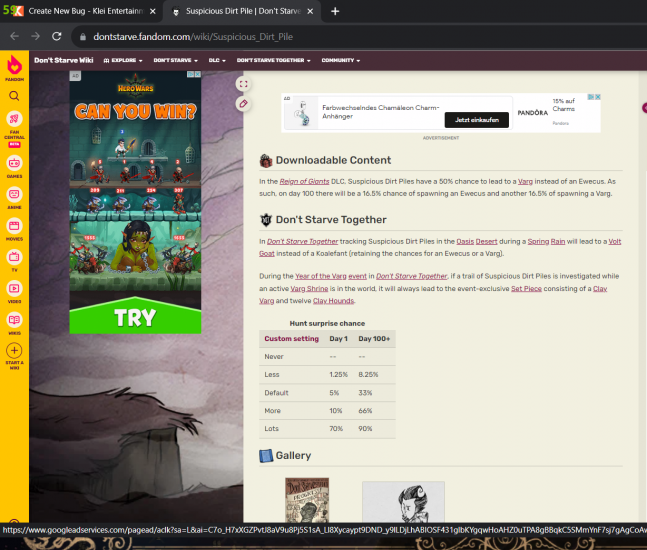Go forward with browser forward arrow
The height and width of the screenshot is (550, 647).
coord(35,36)
